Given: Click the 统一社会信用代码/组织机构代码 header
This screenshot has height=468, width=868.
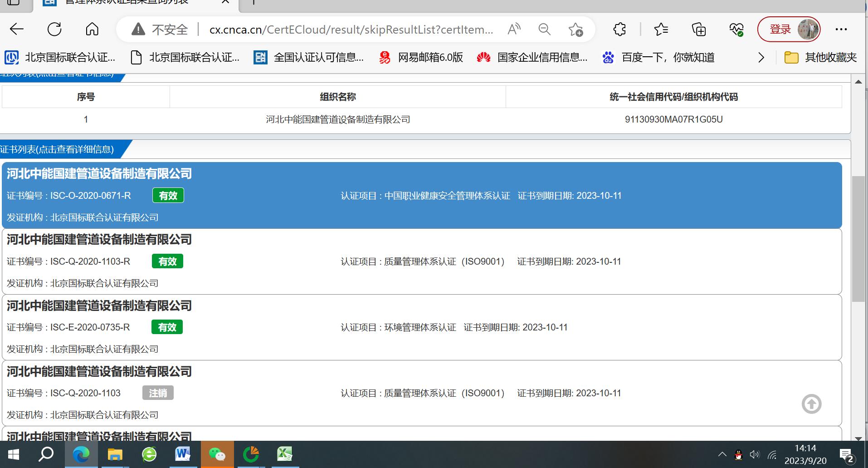Looking at the screenshot, I should point(673,97).
